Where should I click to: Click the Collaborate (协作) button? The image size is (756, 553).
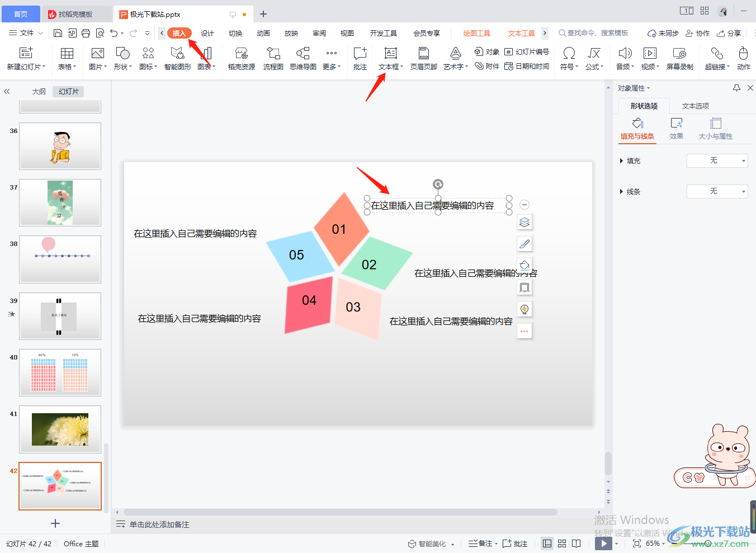click(698, 33)
